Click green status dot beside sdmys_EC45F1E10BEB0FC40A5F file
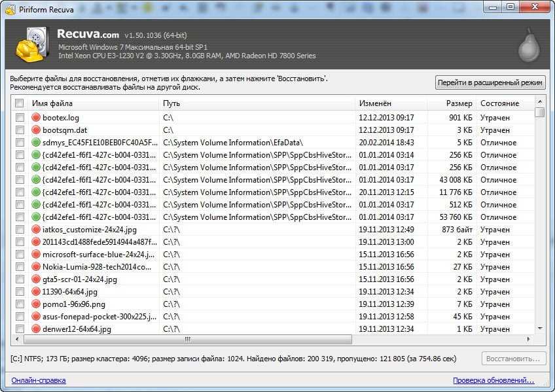This screenshot has width=555, height=392. (x=36, y=143)
